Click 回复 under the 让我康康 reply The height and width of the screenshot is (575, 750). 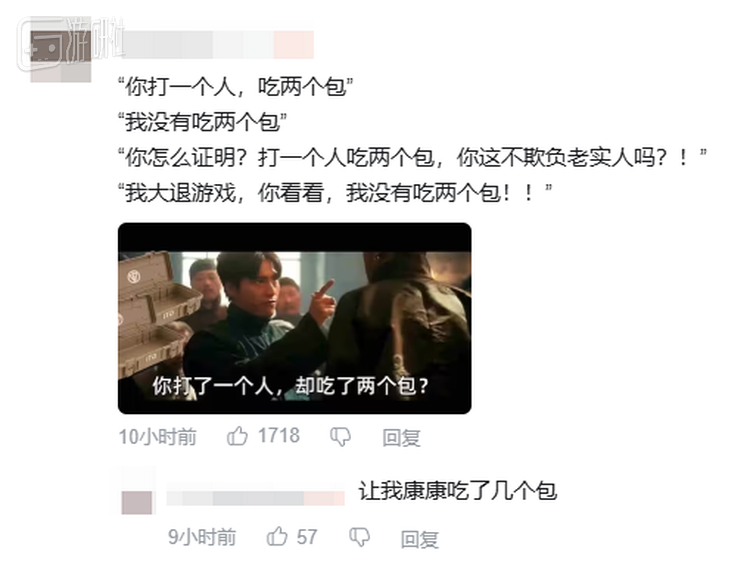point(419,539)
